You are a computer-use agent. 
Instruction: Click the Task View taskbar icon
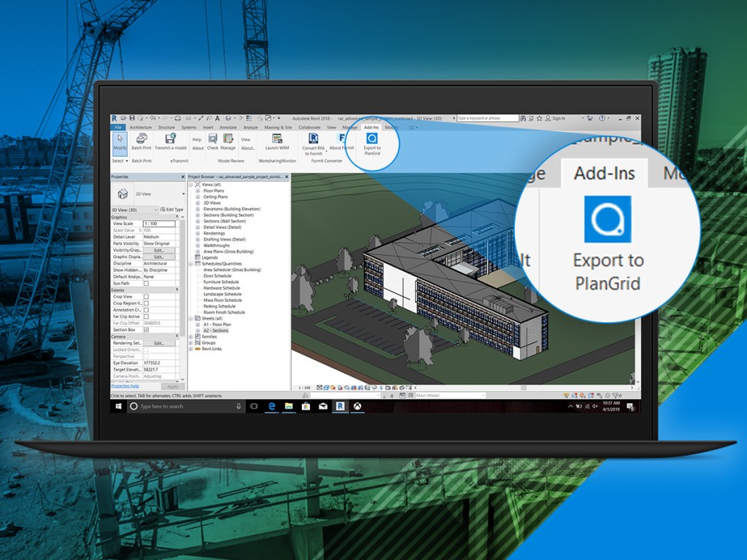click(254, 406)
